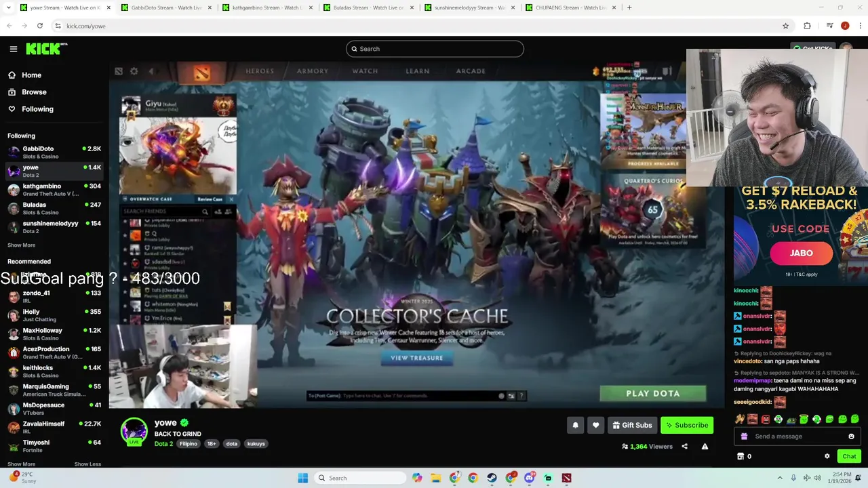Subscribe to yowe's channel
Screen dimensions: 868x488
[687, 425]
